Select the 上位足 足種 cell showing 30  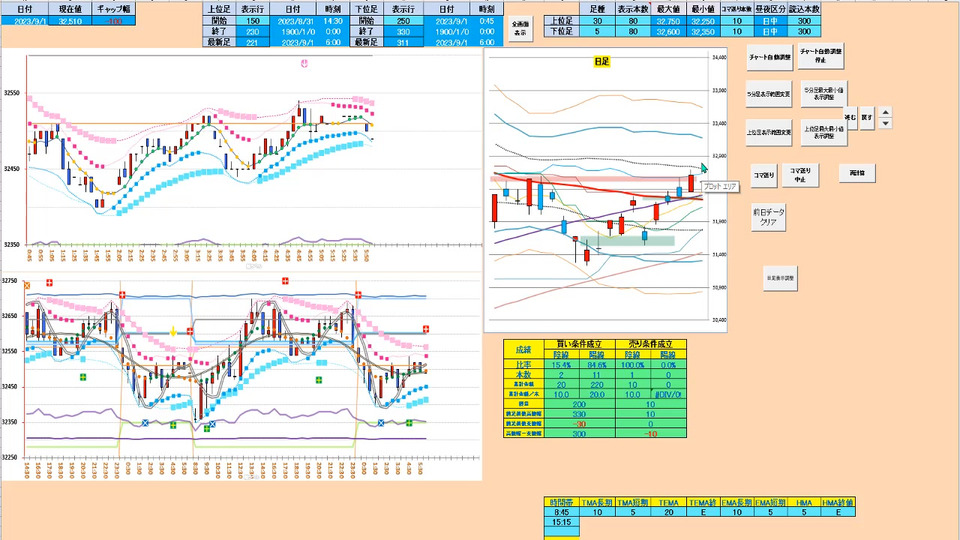coord(597,21)
